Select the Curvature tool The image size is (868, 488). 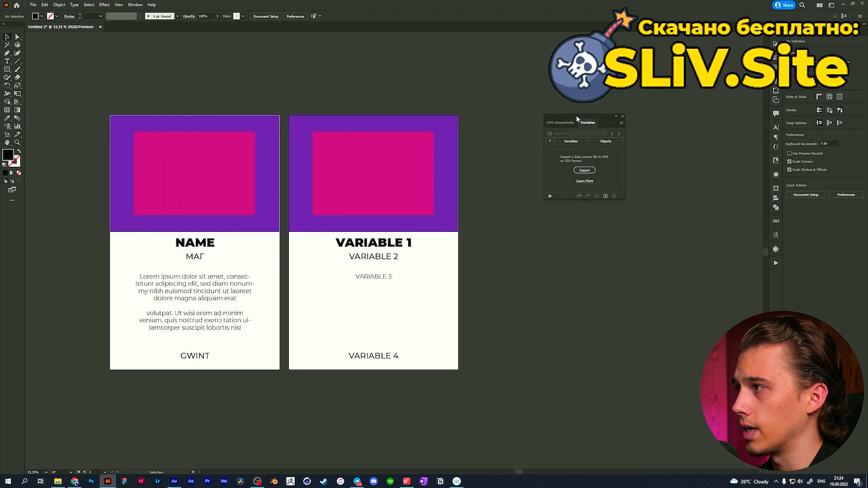(x=18, y=53)
